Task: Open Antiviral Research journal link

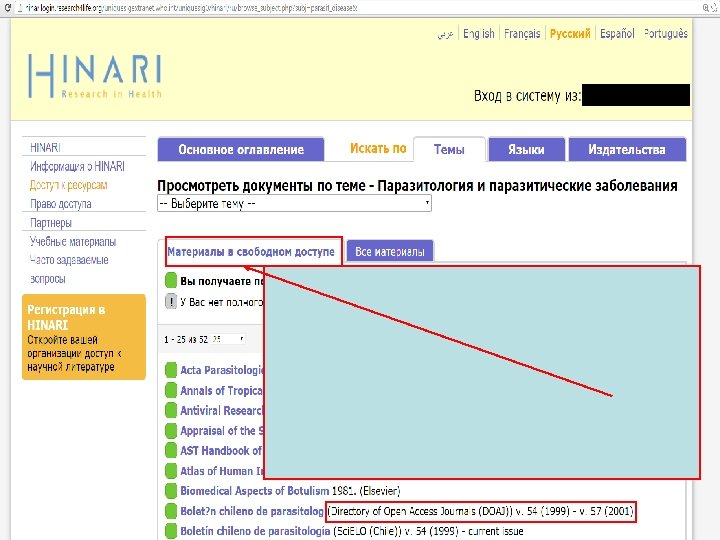Action: [x=222, y=411]
